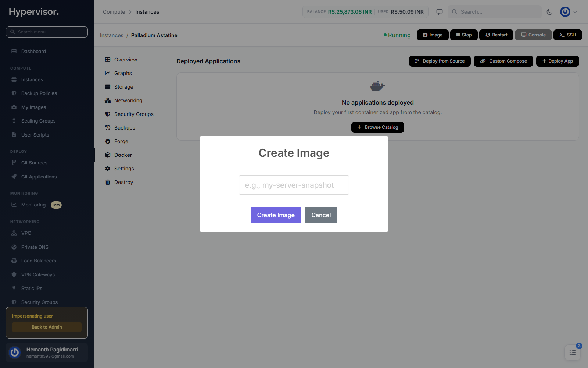Click the Git Sources branch icon
The image size is (588, 368).
click(x=14, y=163)
